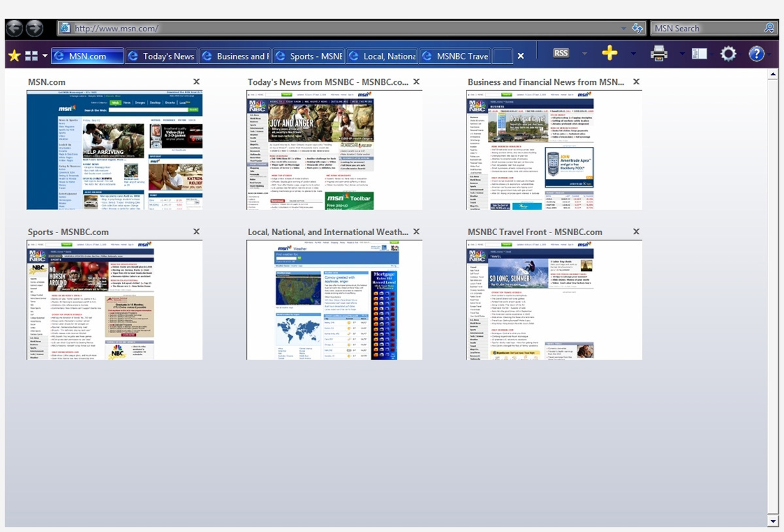This screenshot has width=784, height=532.
Task: Close the MSNBC Travel Front thumbnail
Action: [x=636, y=232]
